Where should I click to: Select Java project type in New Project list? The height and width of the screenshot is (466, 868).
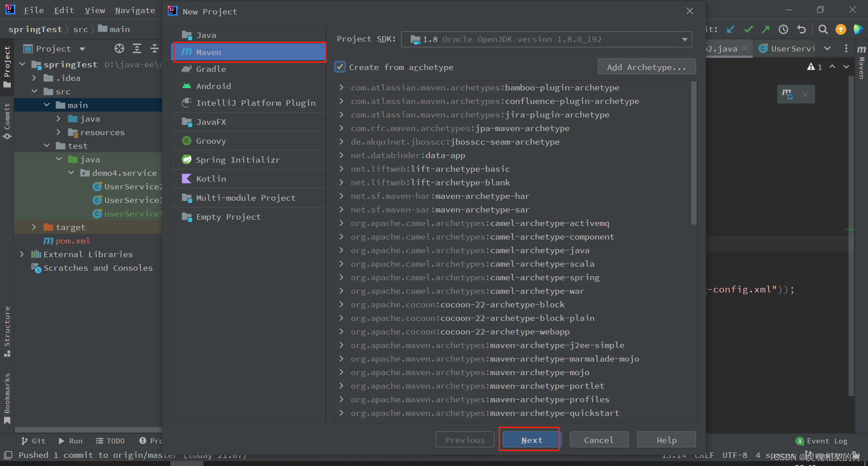pos(248,35)
